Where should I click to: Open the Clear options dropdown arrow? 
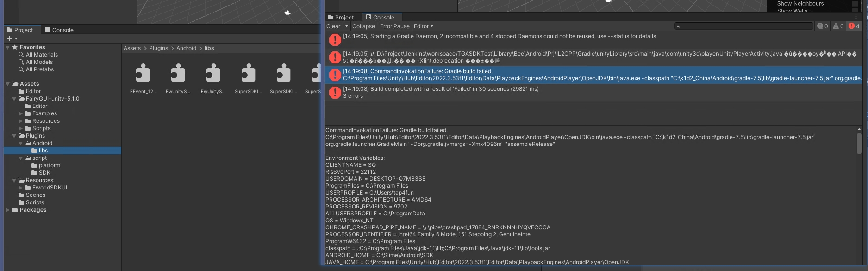pos(347,26)
